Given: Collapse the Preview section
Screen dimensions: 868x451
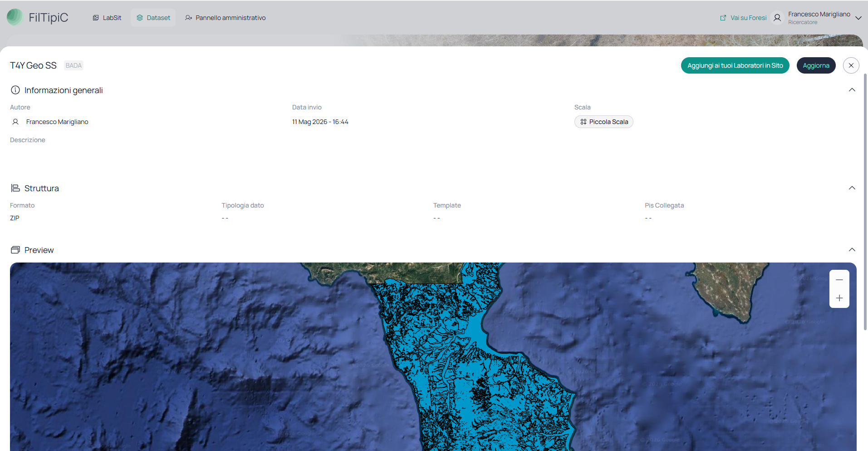Looking at the screenshot, I should point(852,250).
